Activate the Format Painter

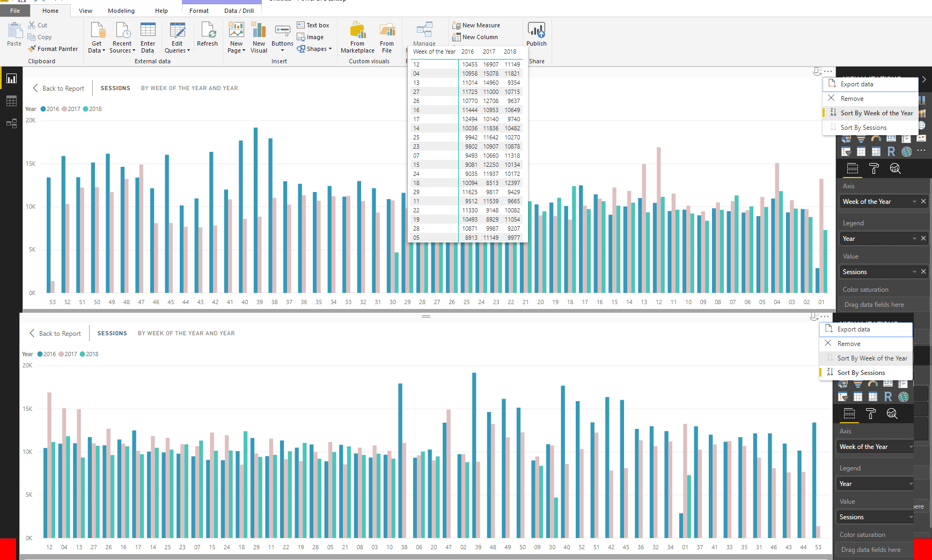tap(53, 49)
